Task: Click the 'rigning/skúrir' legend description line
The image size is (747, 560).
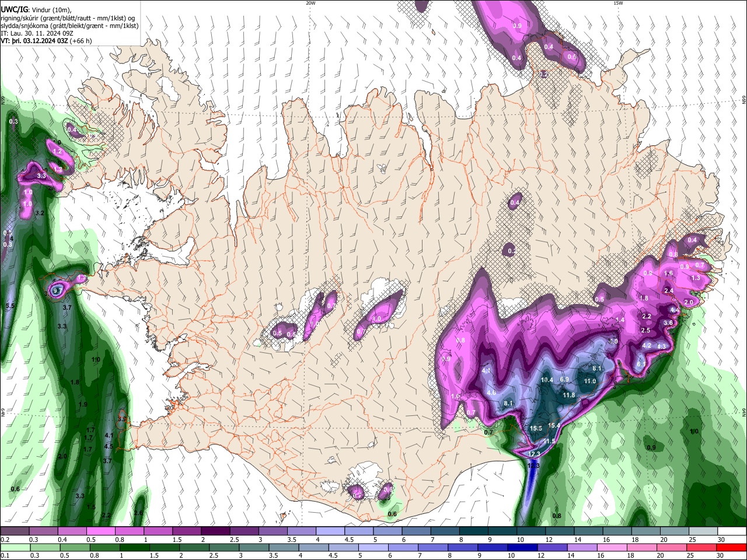Action: click(68, 18)
